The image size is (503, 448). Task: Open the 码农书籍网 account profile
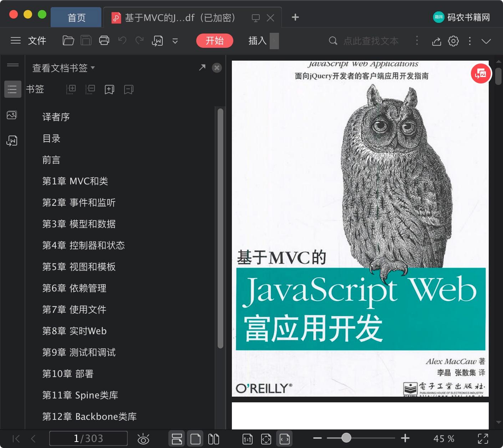[x=462, y=17]
